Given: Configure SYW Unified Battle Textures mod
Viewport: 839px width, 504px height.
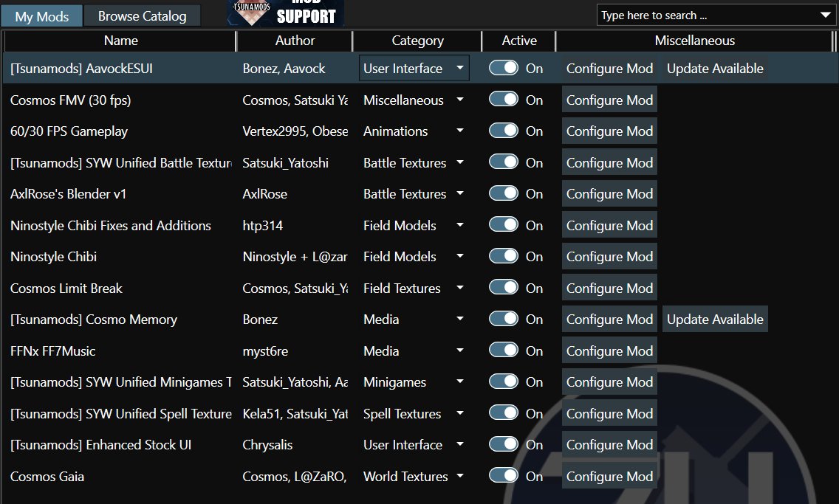Looking at the screenshot, I should [x=609, y=162].
